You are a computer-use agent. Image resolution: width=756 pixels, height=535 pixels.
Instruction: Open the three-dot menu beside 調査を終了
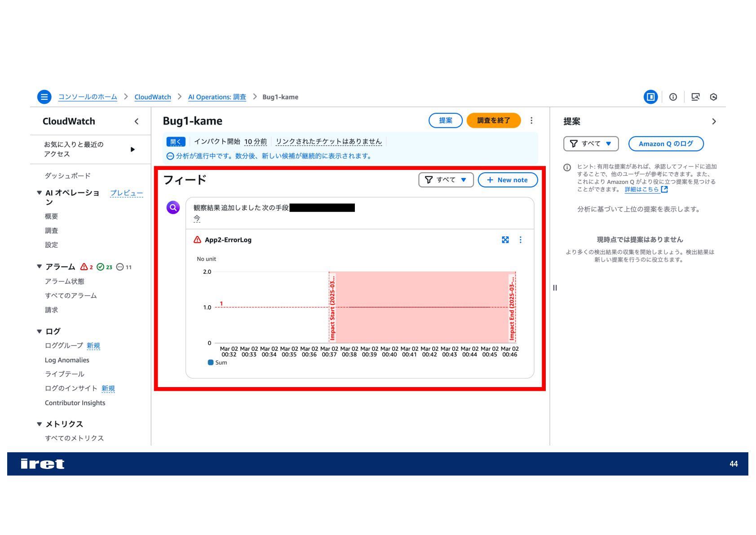[531, 120]
